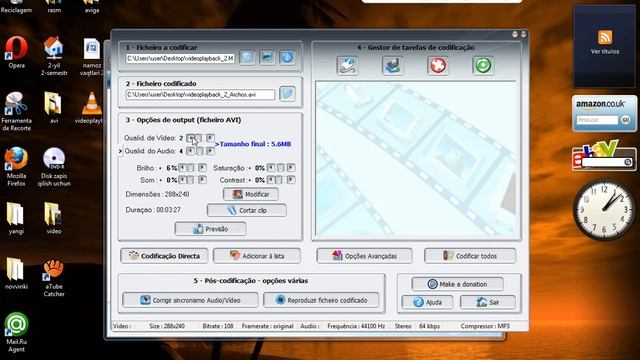The height and width of the screenshot is (360, 640).
Task: Click the Sair exit button
Action: coord(488,302)
